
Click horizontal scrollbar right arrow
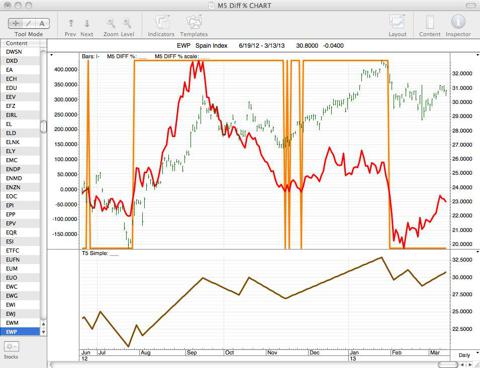[x=471, y=365]
